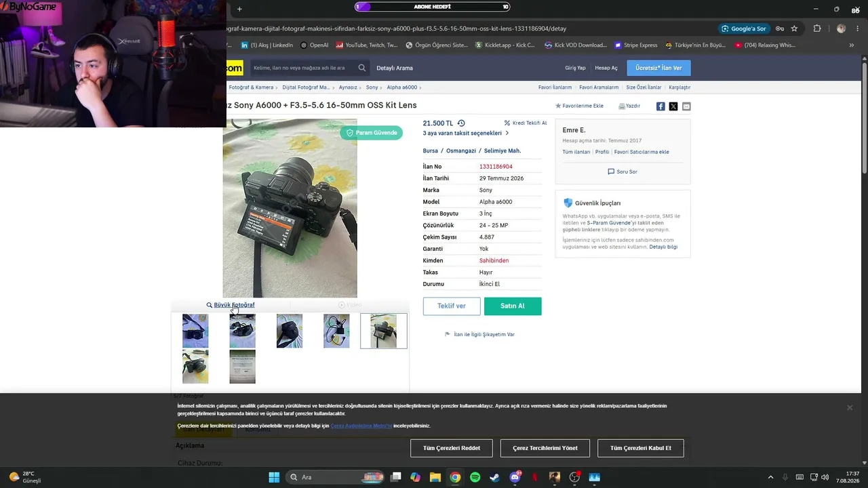The width and height of the screenshot is (868, 488).
Task: Open the Kick VOD Download bookmark
Action: pos(575,45)
